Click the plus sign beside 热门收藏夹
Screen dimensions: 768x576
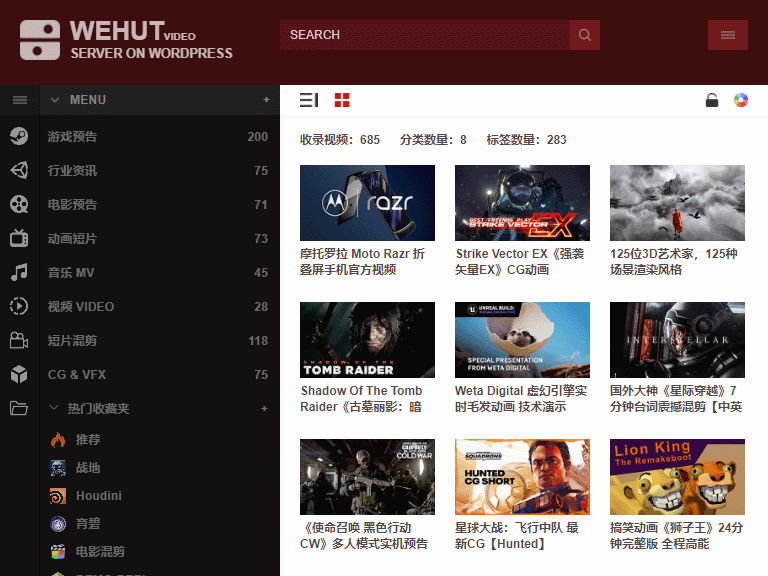pos(264,408)
